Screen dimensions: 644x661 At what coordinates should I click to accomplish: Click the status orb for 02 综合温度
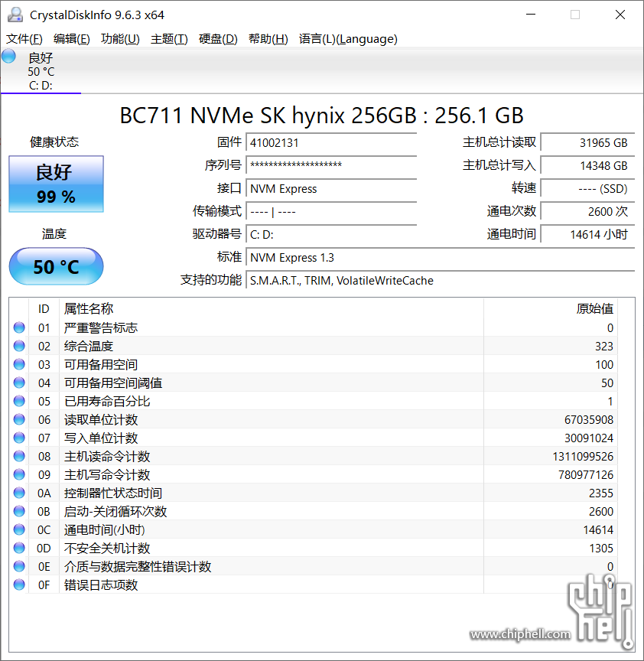[19, 346]
